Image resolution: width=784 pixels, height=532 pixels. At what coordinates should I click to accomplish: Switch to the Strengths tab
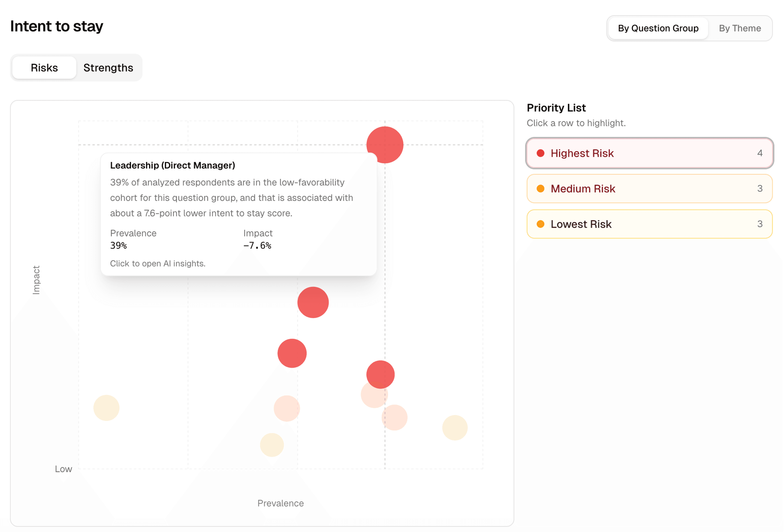(108, 68)
